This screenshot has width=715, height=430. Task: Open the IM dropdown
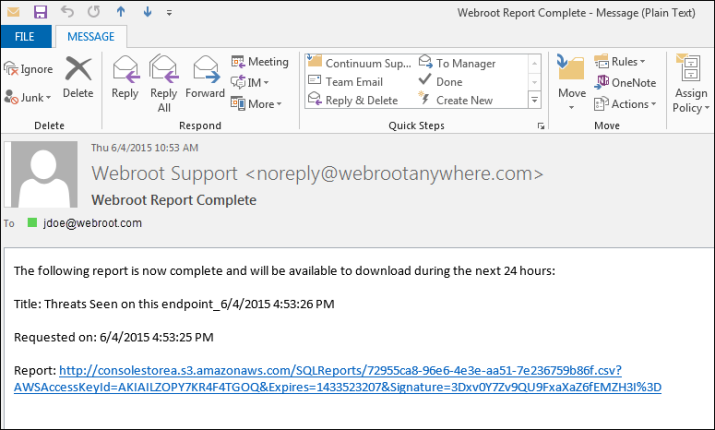[x=250, y=83]
